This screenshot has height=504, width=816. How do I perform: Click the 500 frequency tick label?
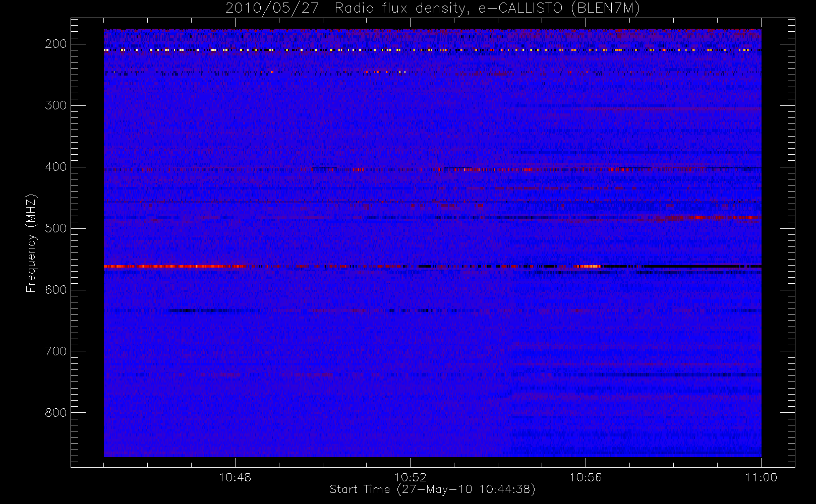[x=56, y=228]
